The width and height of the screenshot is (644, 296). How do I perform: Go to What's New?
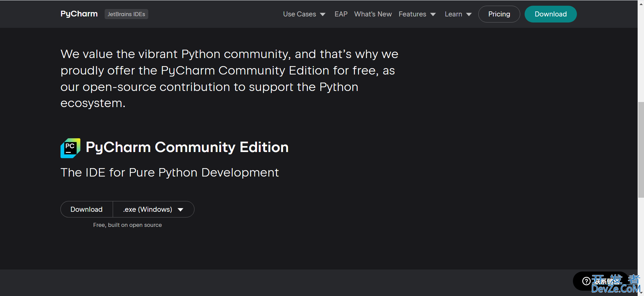click(373, 14)
